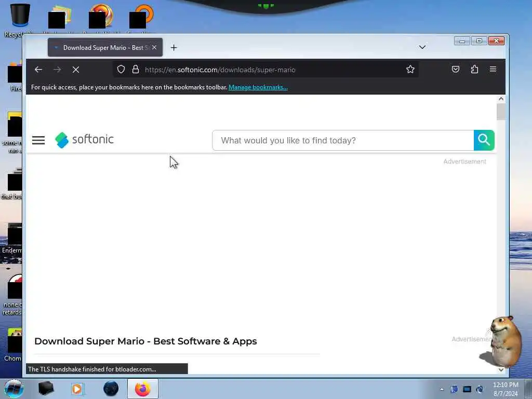Open the monitor icon in system tray

point(467,389)
